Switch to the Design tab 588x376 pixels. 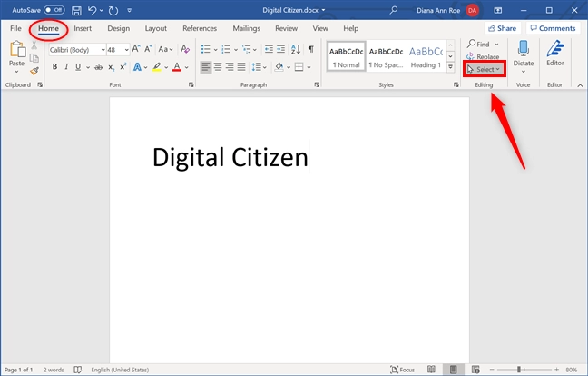tap(119, 28)
